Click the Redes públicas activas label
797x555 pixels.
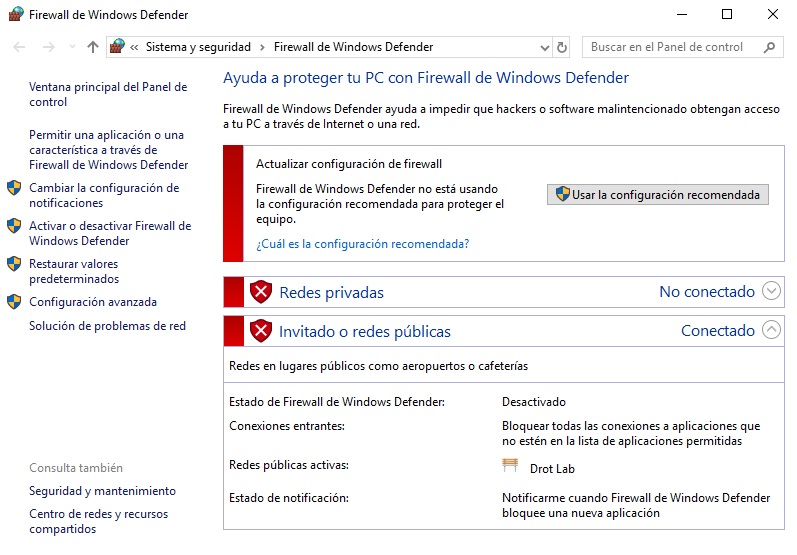point(289,465)
